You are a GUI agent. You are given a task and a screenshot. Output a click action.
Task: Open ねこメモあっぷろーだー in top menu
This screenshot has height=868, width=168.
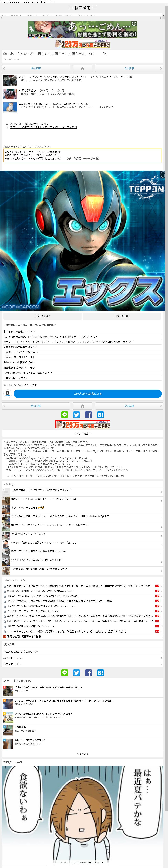click(39, 16)
